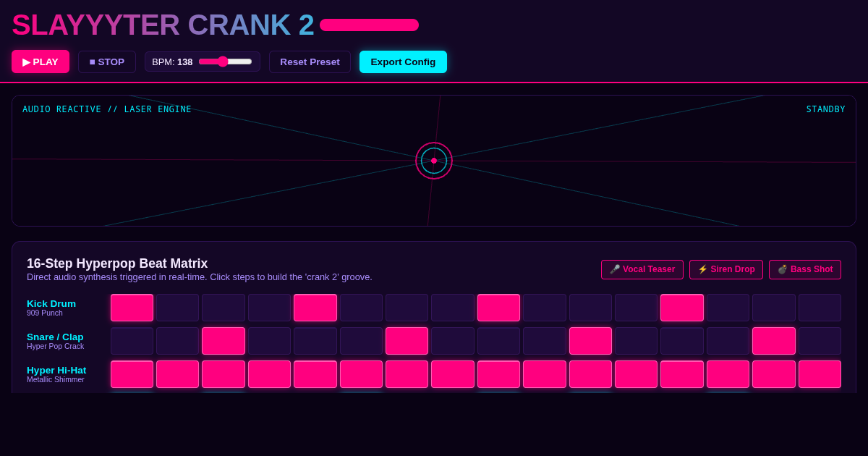Click the laser engine center target
Viewport: 868px width, 456px height.
click(434, 161)
